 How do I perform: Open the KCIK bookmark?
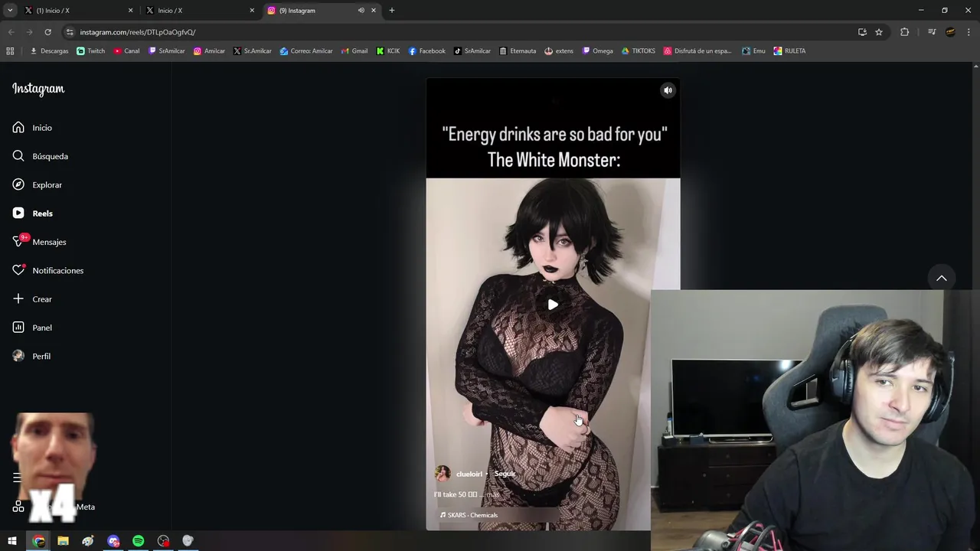tap(388, 51)
